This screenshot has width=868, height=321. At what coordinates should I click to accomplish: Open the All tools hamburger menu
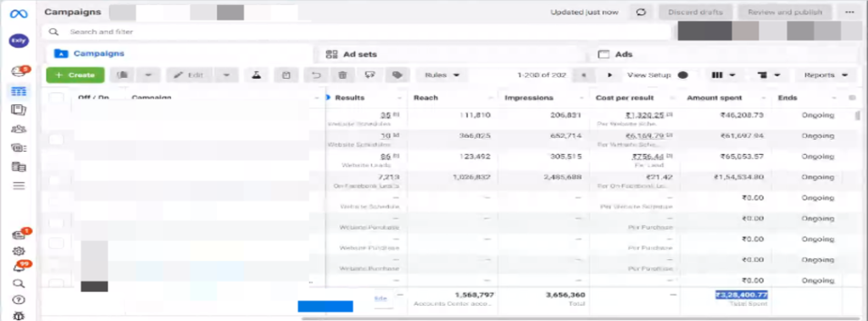point(19,185)
